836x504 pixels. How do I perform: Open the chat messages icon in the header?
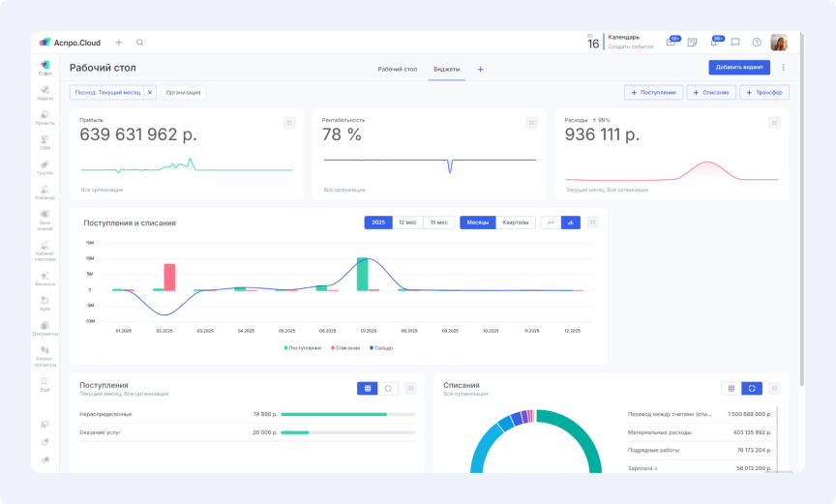click(735, 43)
